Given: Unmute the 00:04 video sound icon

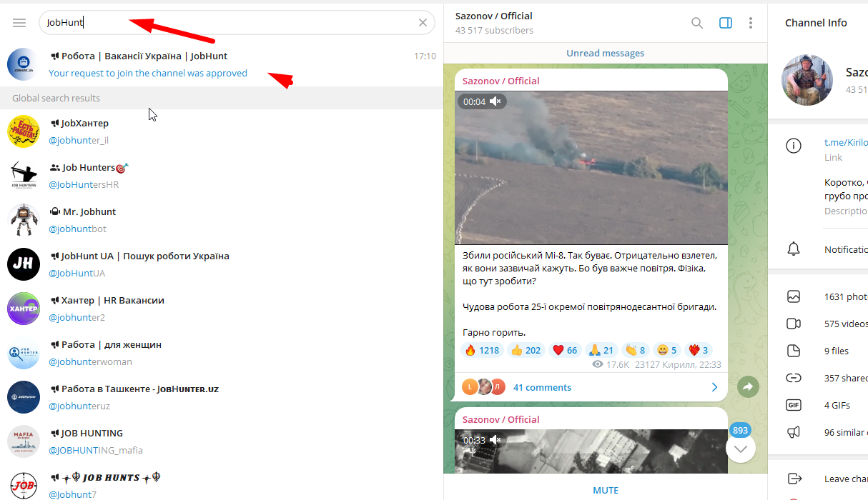Looking at the screenshot, I should [495, 101].
